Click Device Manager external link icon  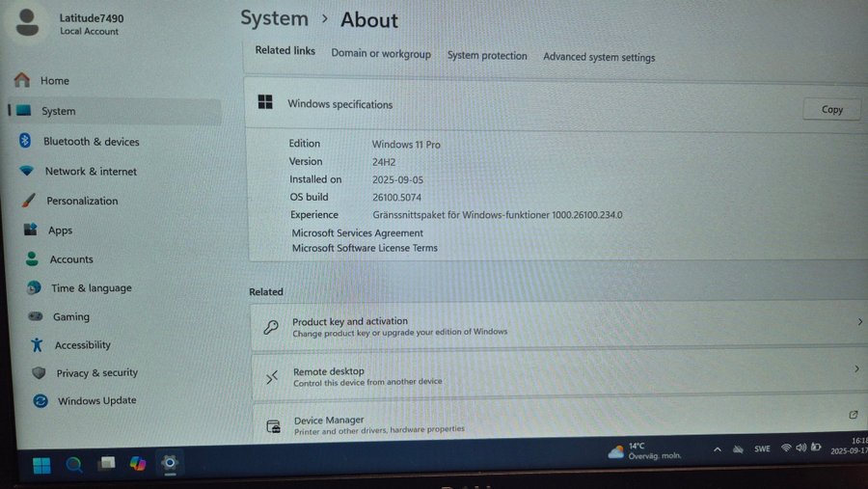point(854,415)
